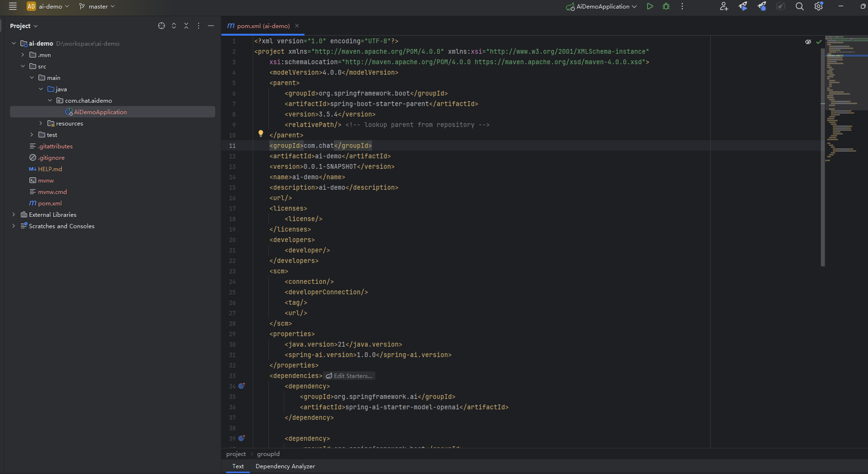868x474 pixels.
Task: Expand the .mvn folder
Action: point(23,55)
